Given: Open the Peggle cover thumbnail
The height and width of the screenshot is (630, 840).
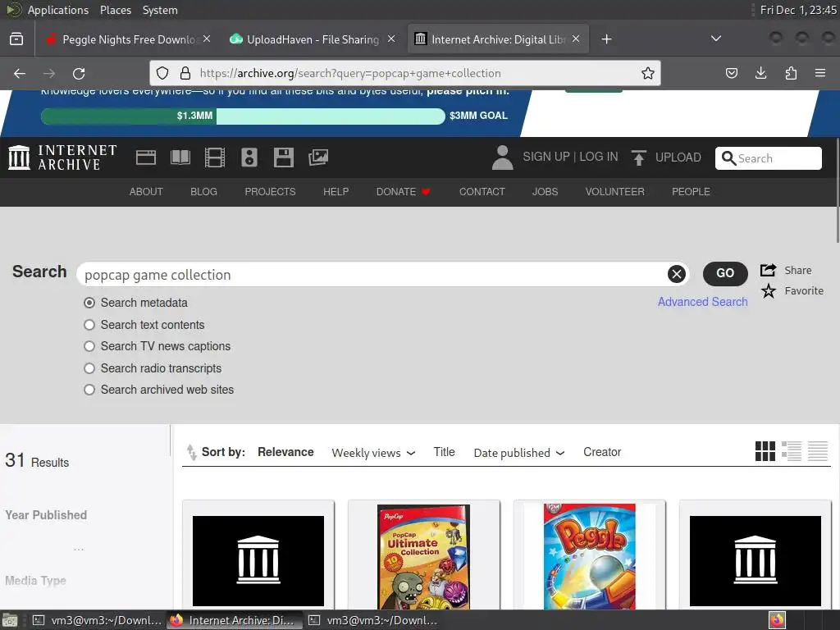Looking at the screenshot, I should coord(589,556).
